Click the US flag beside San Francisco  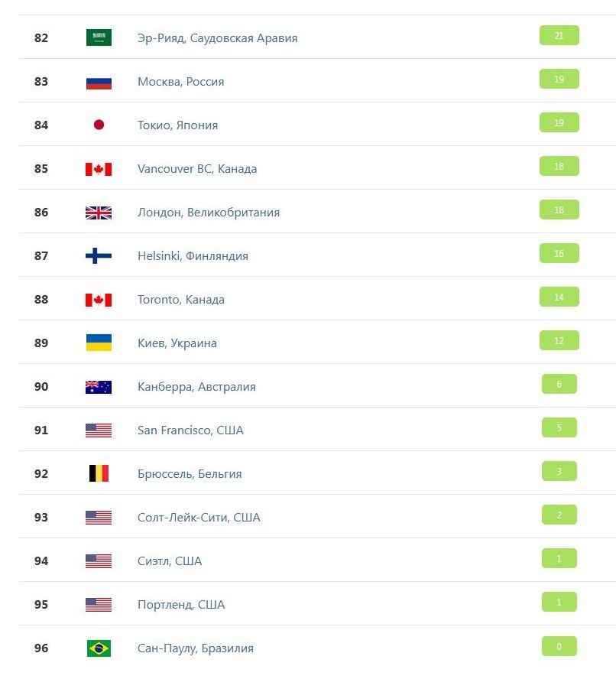pyautogui.click(x=99, y=430)
